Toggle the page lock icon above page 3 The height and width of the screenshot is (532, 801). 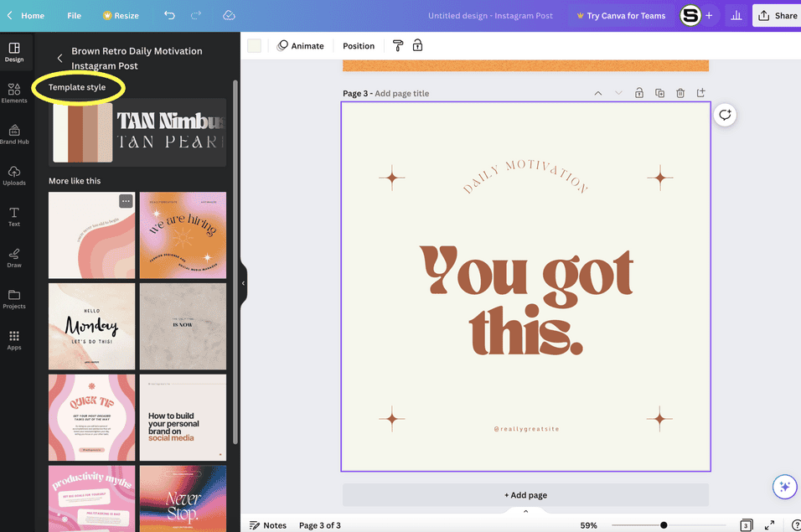click(x=639, y=93)
